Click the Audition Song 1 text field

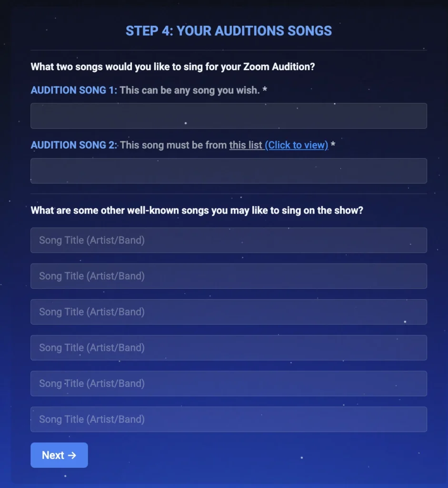(229, 116)
